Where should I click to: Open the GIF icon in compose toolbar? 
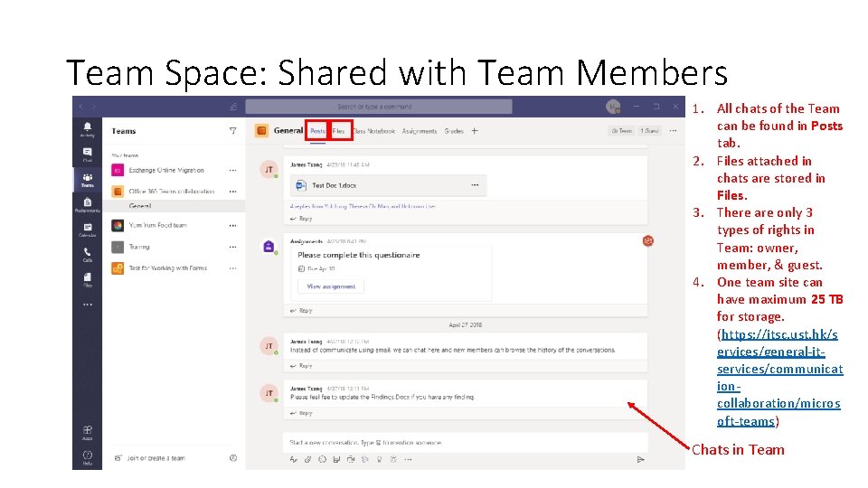click(336, 459)
